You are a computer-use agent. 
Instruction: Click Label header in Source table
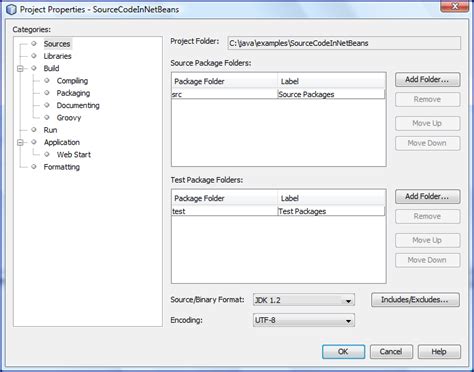[331, 81]
